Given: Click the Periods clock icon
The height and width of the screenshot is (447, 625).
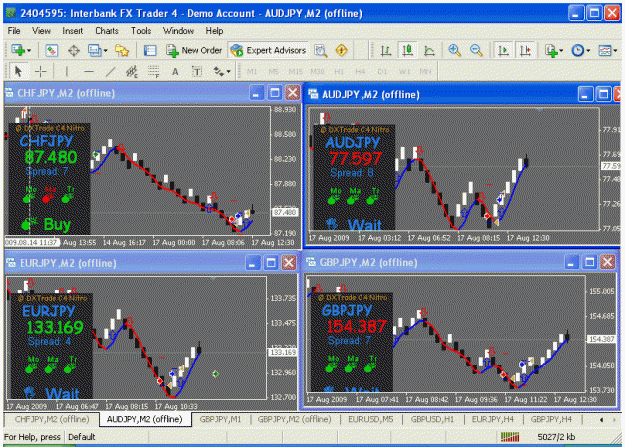Looking at the screenshot, I should pyautogui.click(x=578, y=50).
